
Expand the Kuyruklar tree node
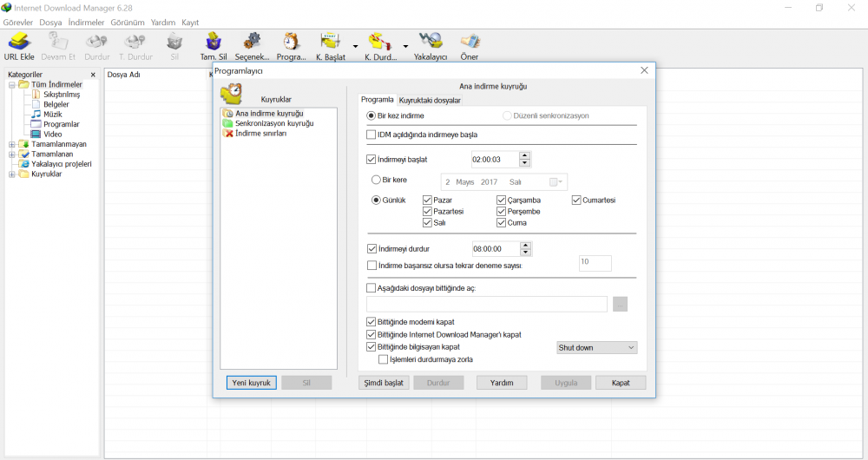pyautogui.click(x=11, y=174)
